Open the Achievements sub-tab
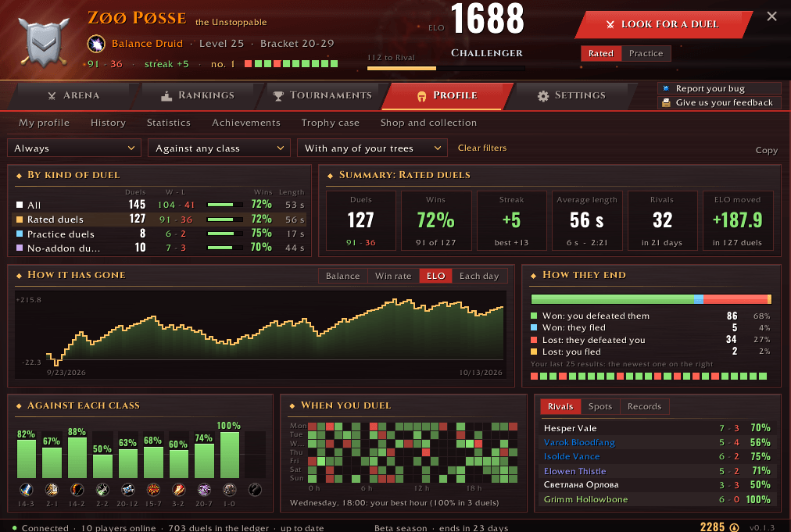This screenshot has height=532, width=791. coord(245,123)
